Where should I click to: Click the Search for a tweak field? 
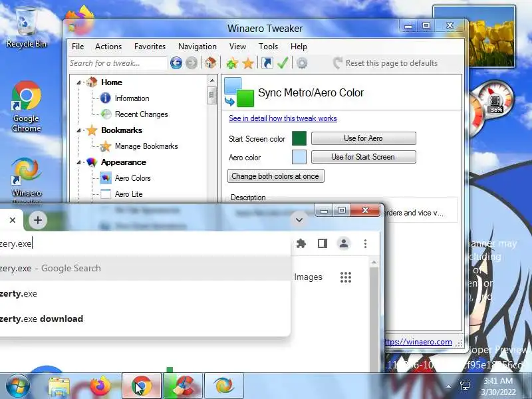pyautogui.click(x=118, y=63)
